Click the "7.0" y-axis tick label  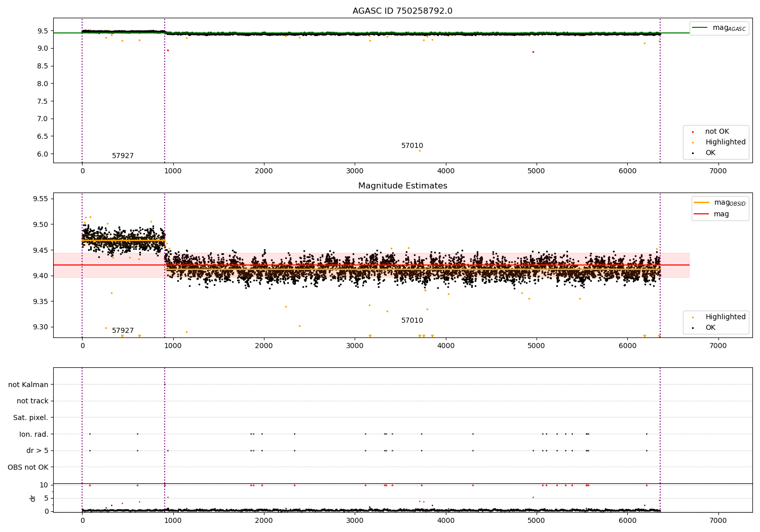43,119
